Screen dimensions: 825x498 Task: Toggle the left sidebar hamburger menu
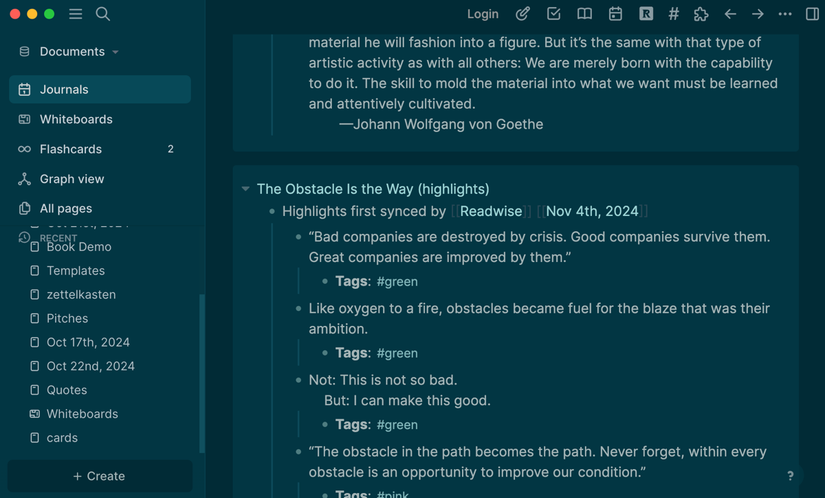coord(75,14)
